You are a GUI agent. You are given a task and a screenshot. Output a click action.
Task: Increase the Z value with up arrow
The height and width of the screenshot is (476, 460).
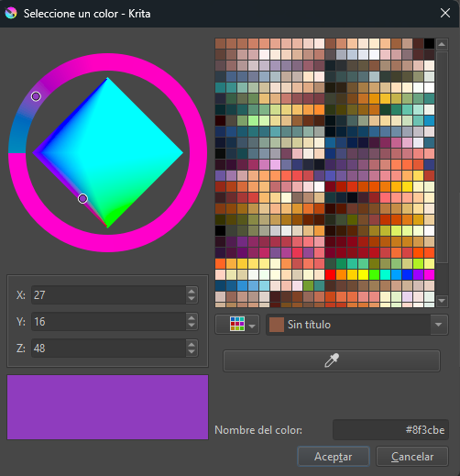click(192, 345)
